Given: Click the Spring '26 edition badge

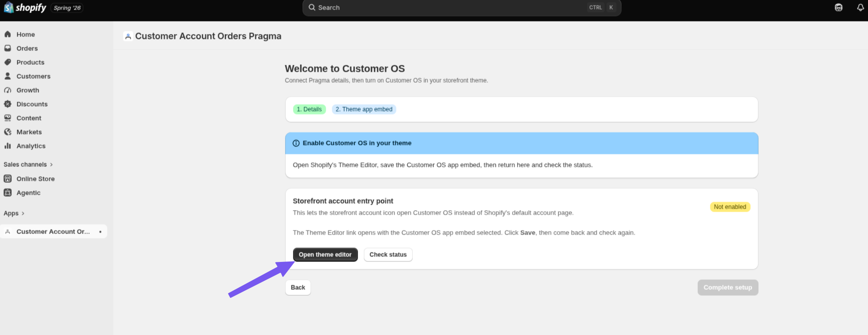Looking at the screenshot, I should pyautogui.click(x=67, y=8).
